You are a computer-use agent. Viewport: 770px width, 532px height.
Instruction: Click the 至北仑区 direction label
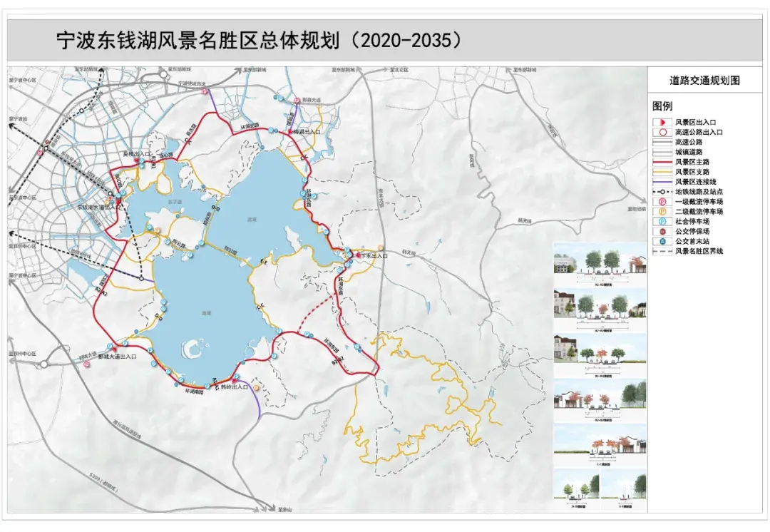click(399, 70)
